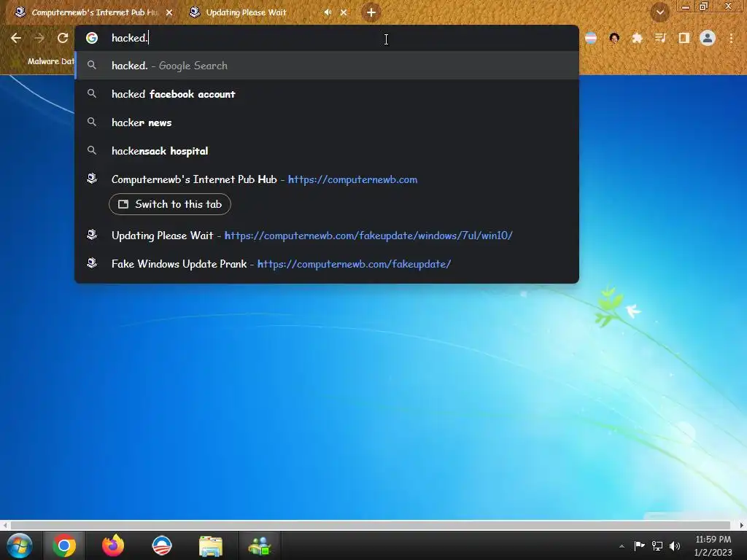Viewport: 747px width, 560px height.
Task: Open the Chrome profile avatar
Action: (x=708, y=38)
